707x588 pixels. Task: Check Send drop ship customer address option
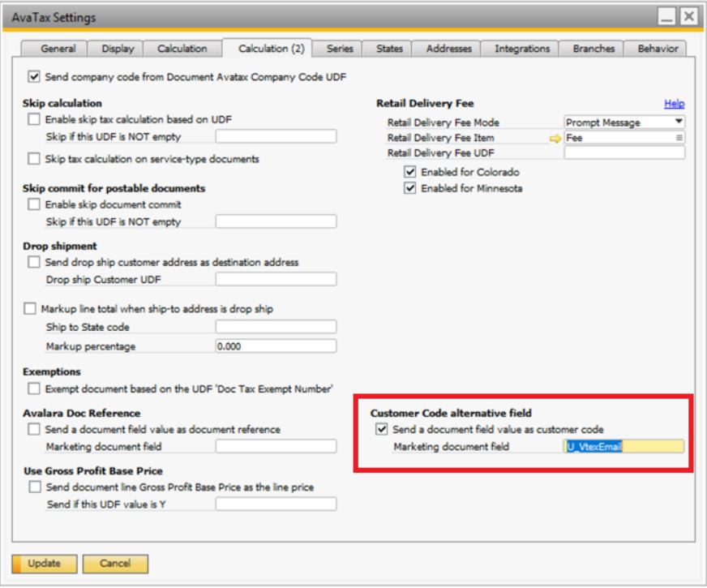(x=34, y=262)
